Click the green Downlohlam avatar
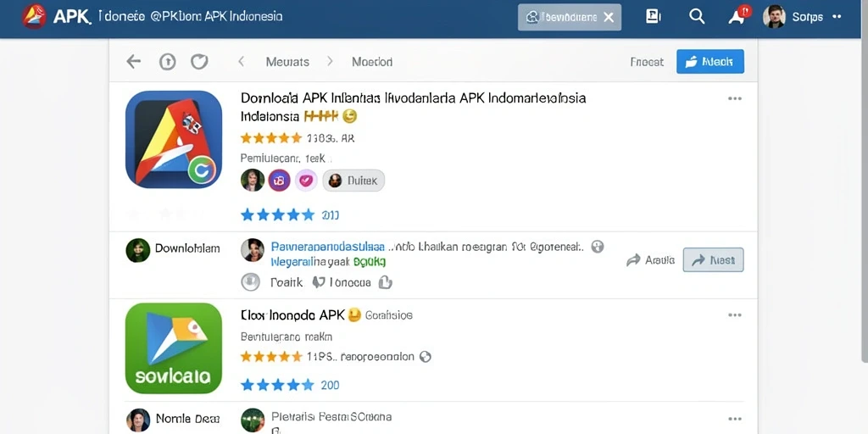The image size is (868, 434). (x=138, y=250)
